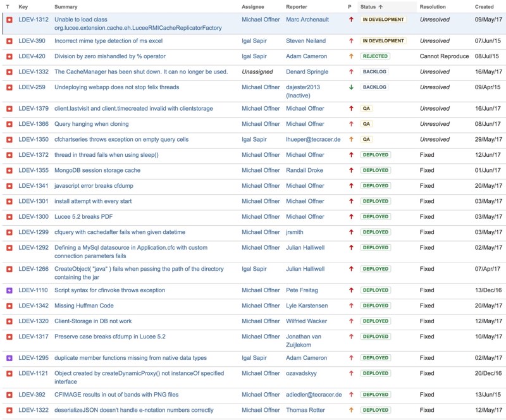Click the QA status badge for LDEV-1379

tap(366, 108)
